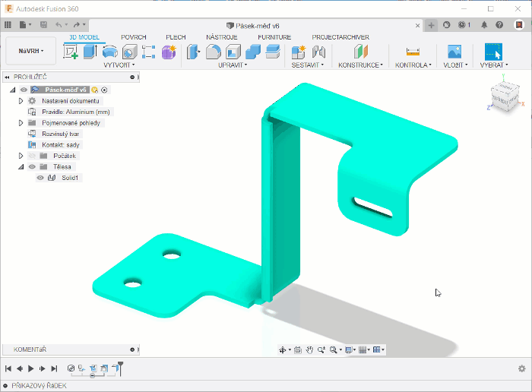Click the Create Sketch tool icon

(71, 52)
